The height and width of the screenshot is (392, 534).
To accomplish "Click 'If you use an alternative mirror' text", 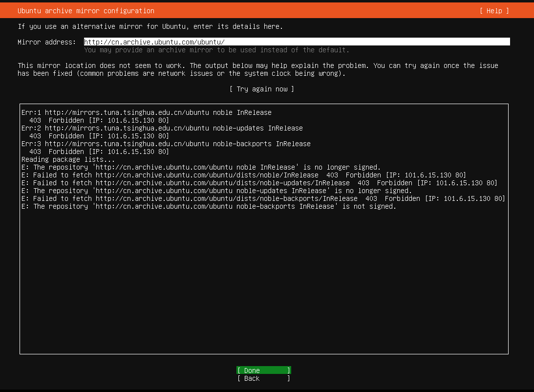I will click(150, 26).
